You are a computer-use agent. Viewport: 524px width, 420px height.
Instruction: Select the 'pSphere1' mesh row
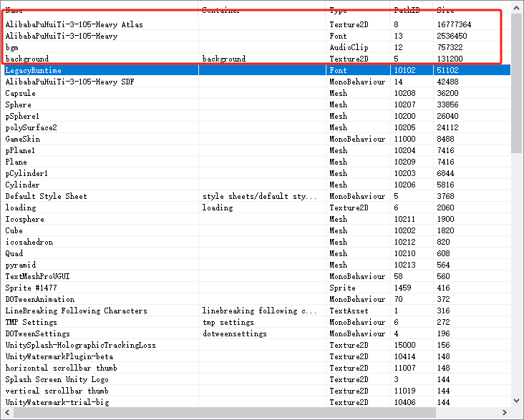pos(256,116)
